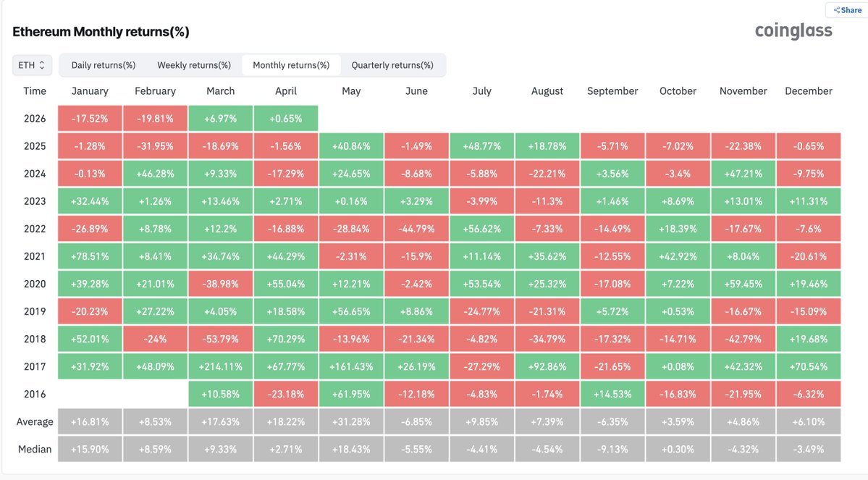Click the ETH dropdown up-down arrows
Screen dimensions: 868x480
click(42, 65)
